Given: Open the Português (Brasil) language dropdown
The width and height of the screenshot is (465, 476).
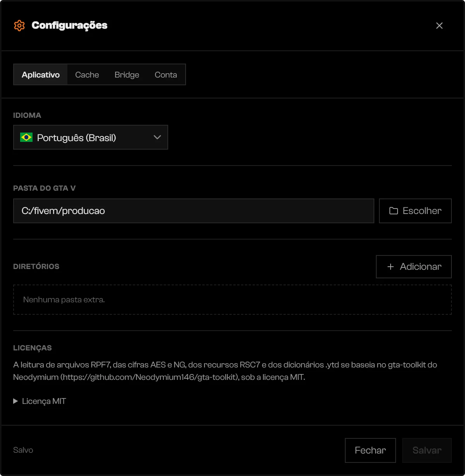Looking at the screenshot, I should (91, 137).
